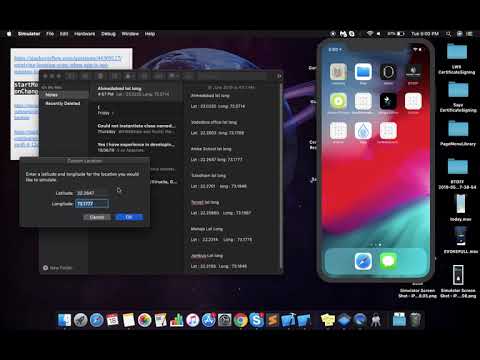Select Recently Deleted in Notes sidebar

click(x=63, y=103)
